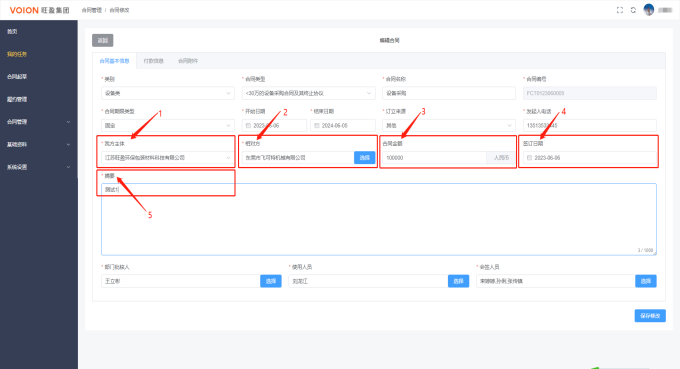Click the gray 返回 button

(103, 40)
